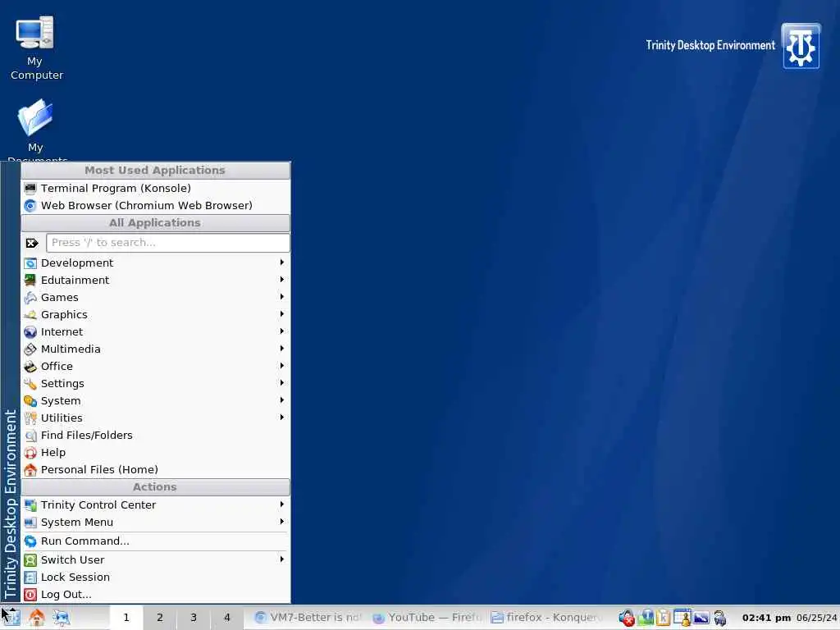This screenshot has height=630, width=840.
Task: Click the Edutainment category icon
Action: click(30, 280)
